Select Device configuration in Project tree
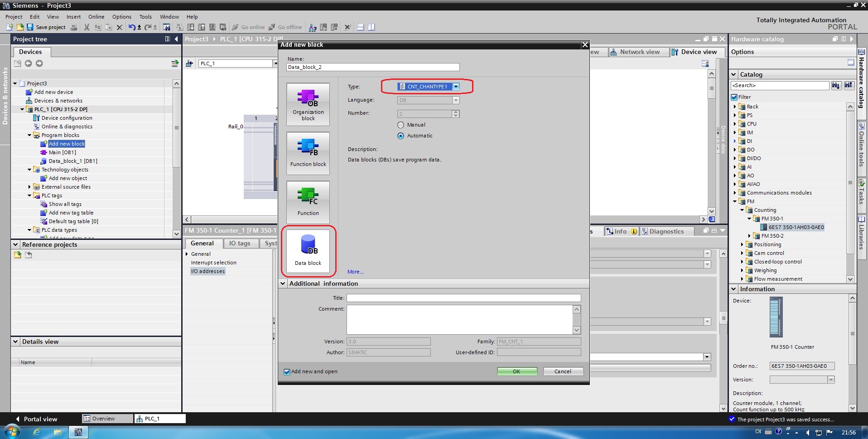 (67, 118)
